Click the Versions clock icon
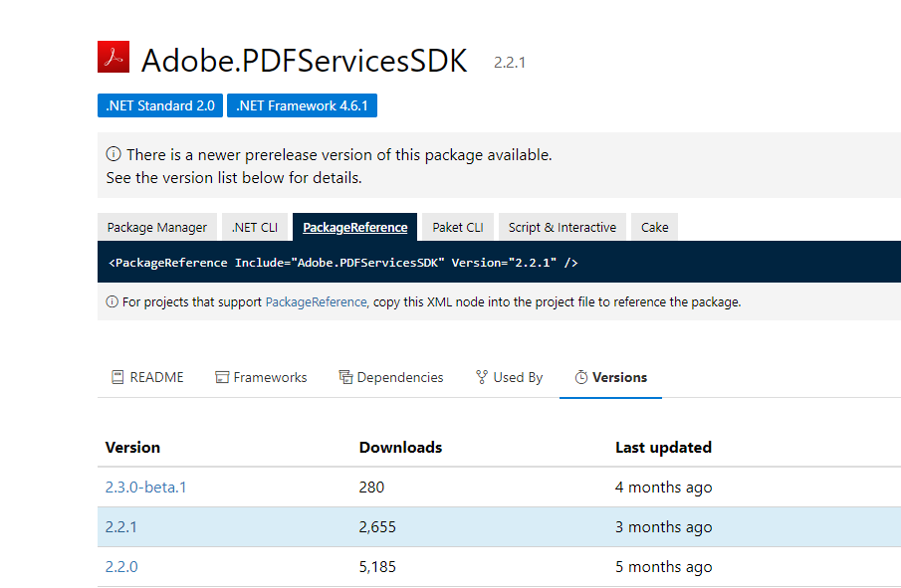The height and width of the screenshot is (588, 901). [581, 377]
